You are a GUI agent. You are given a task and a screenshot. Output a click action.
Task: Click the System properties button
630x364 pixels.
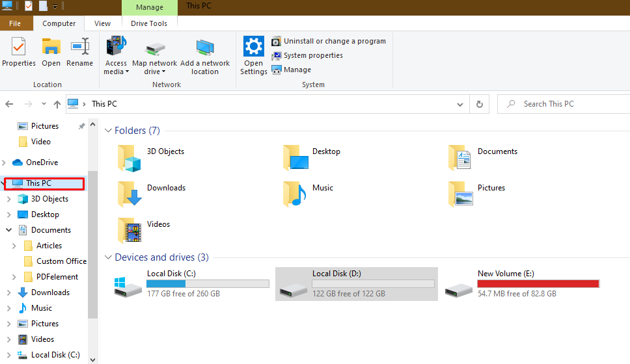(312, 55)
